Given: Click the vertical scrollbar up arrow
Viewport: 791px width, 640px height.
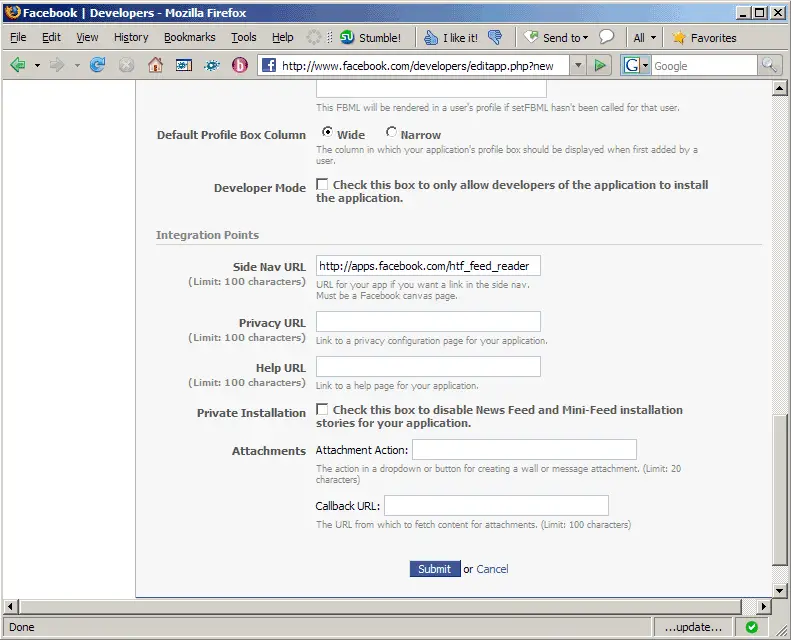Looking at the screenshot, I should coord(779,89).
